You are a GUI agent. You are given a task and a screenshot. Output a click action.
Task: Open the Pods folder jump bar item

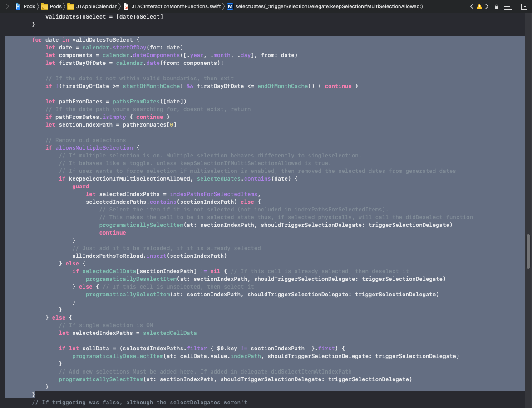click(x=52, y=6)
